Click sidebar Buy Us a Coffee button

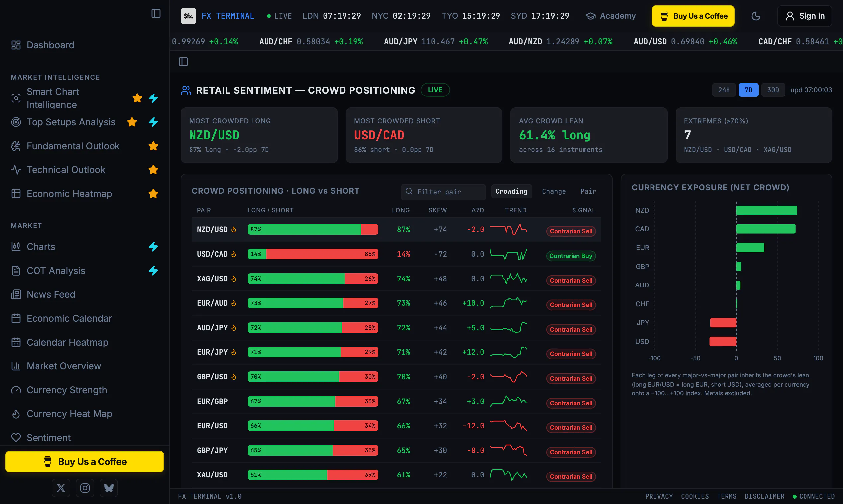point(85,461)
